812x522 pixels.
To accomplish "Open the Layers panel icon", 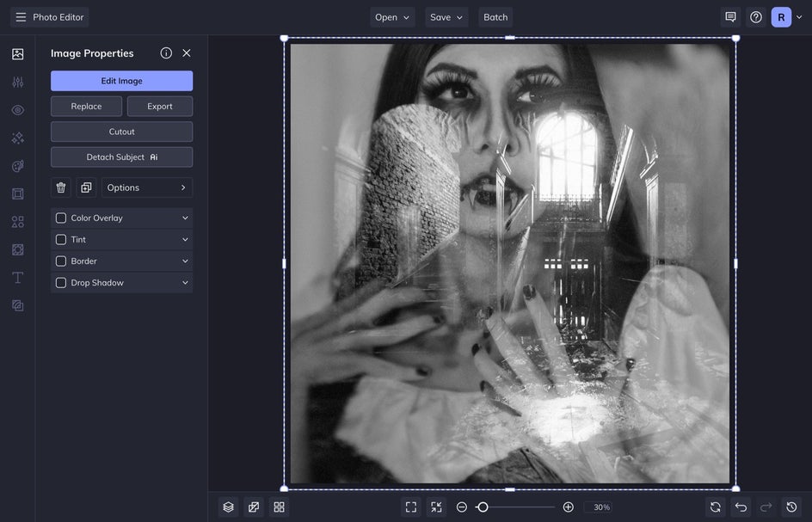I will point(228,507).
